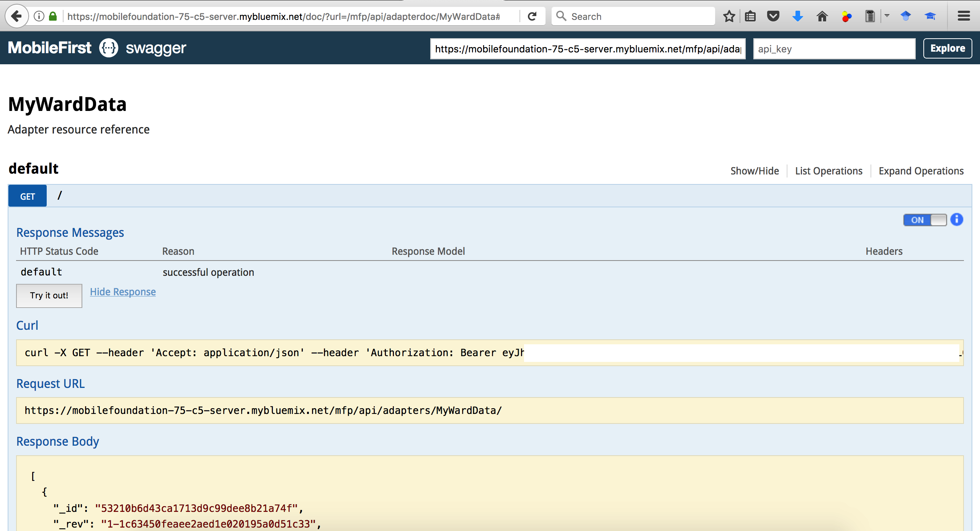Click the Request URL section heading
This screenshot has height=531, width=980.
[x=51, y=384]
